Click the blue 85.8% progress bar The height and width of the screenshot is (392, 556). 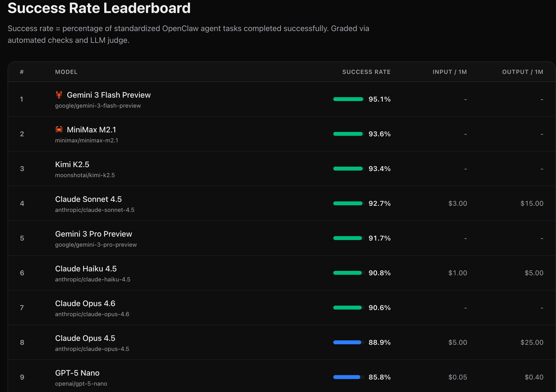347,377
